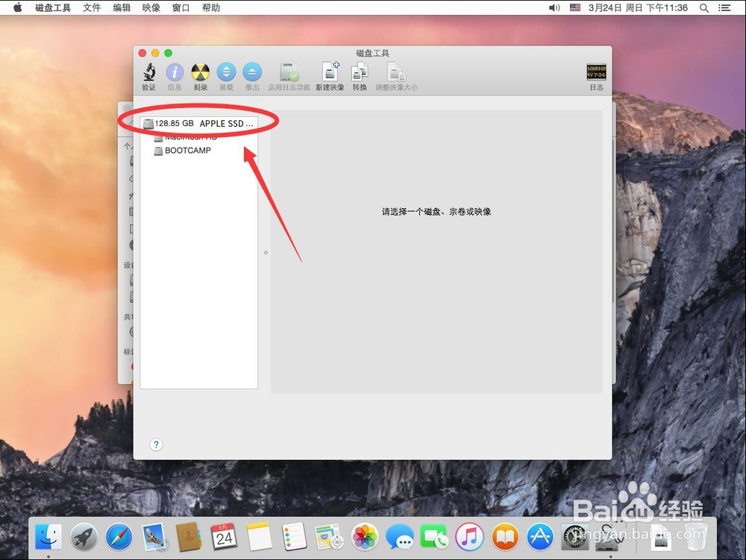Open Photos from the Dock

tap(365, 537)
